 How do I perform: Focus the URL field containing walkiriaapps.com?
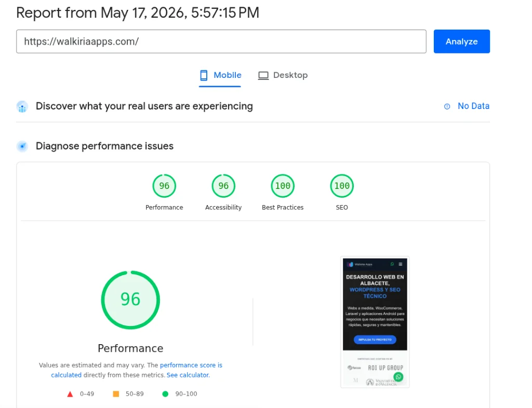click(221, 42)
